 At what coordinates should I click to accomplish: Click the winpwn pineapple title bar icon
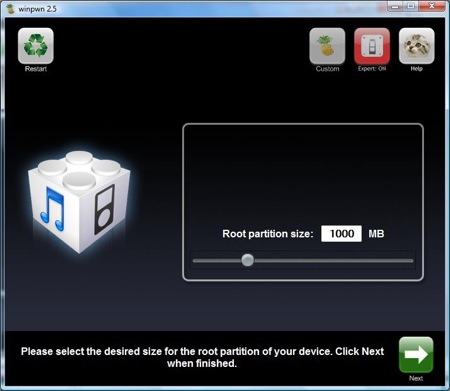pyautogui.click(x=11, y=9)
